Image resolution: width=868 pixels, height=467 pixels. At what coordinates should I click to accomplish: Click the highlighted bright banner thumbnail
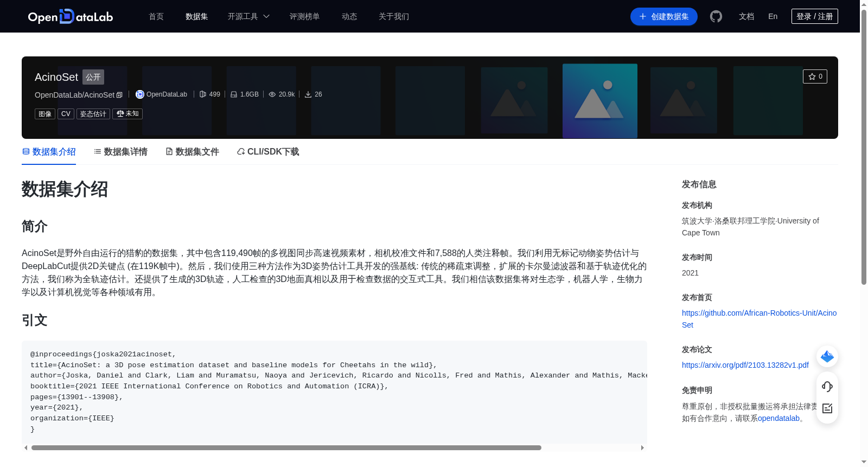pyautogui.click(x=600, y=101)
